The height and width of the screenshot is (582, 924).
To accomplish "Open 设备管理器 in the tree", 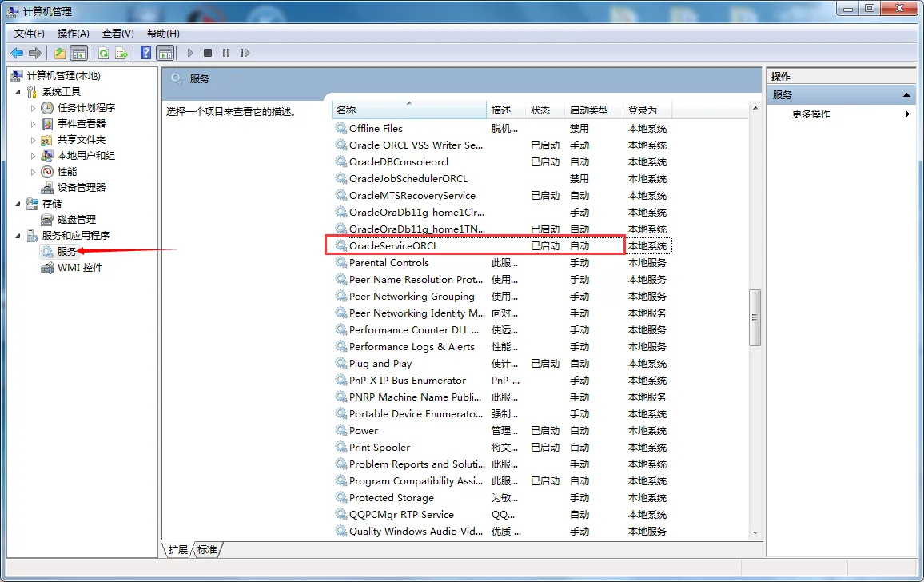I will click(82, 187).
